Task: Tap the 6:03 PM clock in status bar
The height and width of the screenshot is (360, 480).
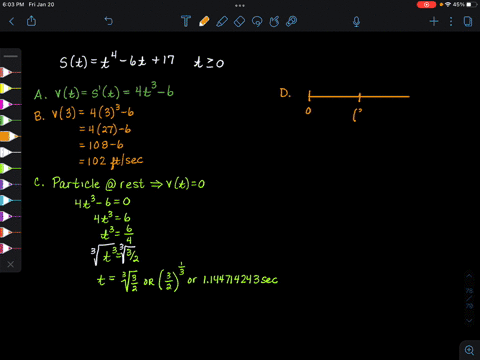Action: [x=13, y=4]
